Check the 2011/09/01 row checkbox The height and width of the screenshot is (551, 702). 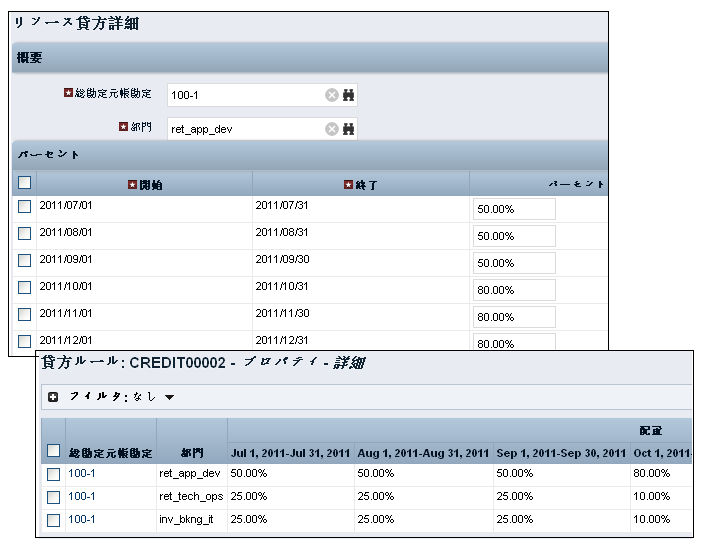24,260
